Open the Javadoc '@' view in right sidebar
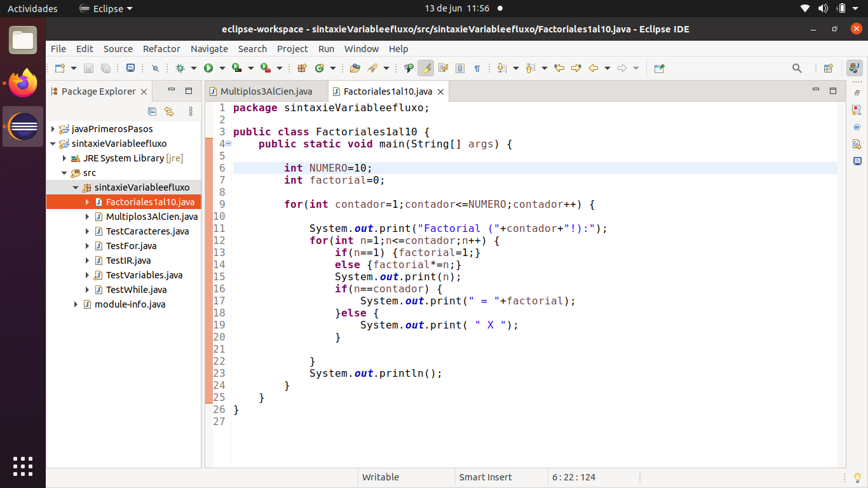This screenshot has height=488, width=868. (857, 127)
